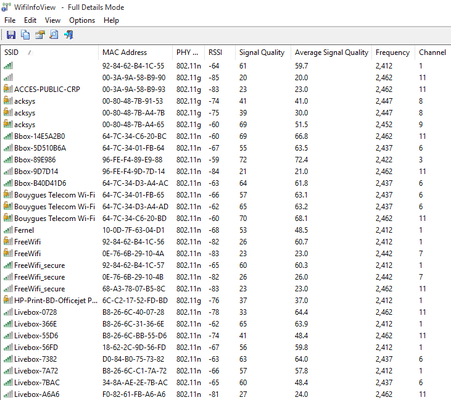Open Properties via the toolbar icon

[x=40, y=35]
